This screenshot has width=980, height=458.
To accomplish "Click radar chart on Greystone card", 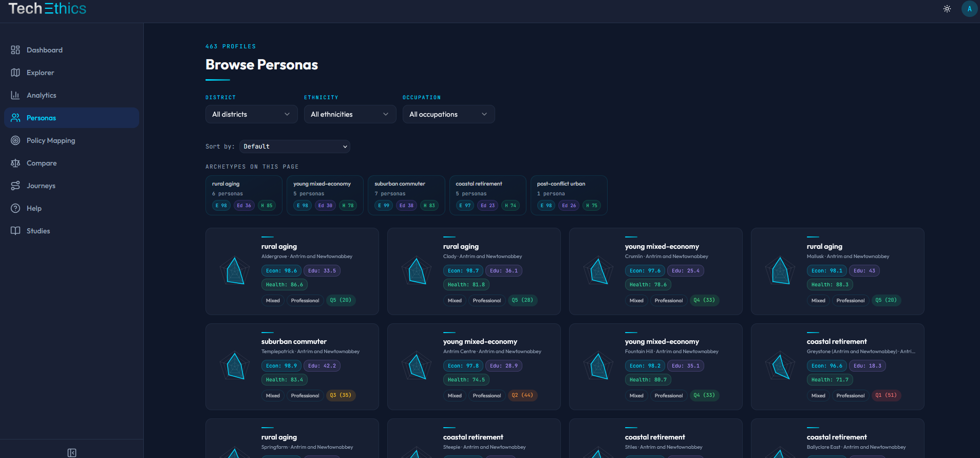I will coord(781,366).
